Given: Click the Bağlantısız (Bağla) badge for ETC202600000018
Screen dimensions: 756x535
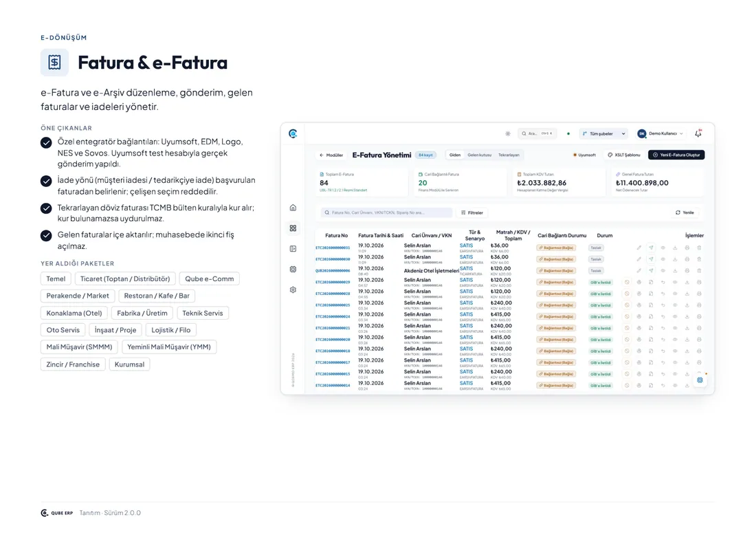Looking at the screenshot, I should click(556, 351).
